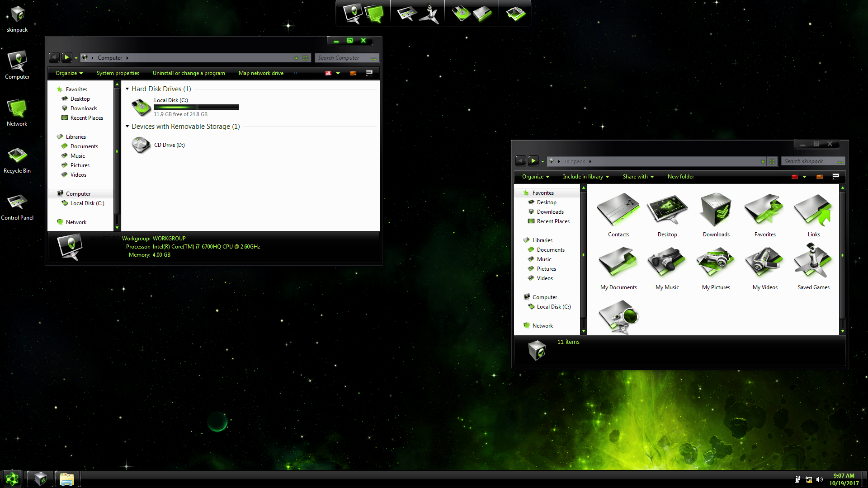Open the Include in library dropdown
This screenshot has width=868, height=488.
click(x=585, y=177)
